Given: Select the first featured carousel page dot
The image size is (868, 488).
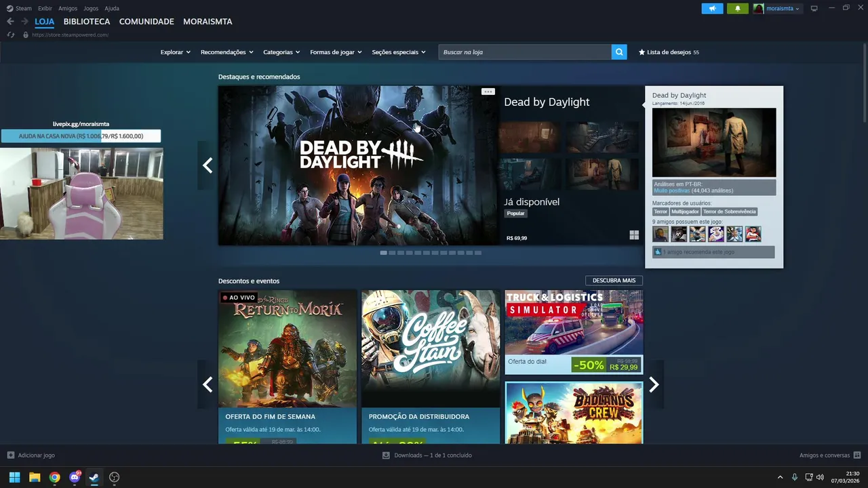Looking at the screenshot, I should click(x=384, y=253).
